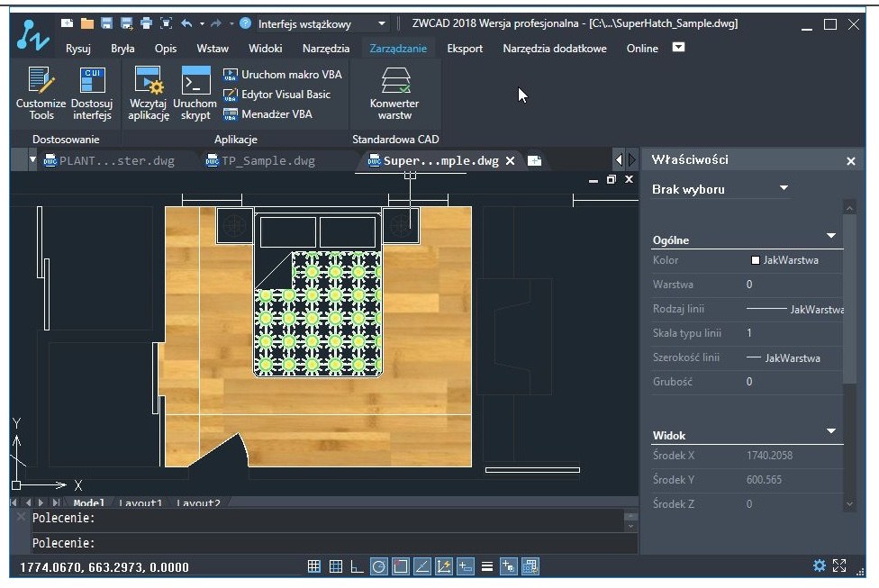Toggle object snap in status bar
The height and width of the screenshot is (588, 879).
(x=400, y=566)
